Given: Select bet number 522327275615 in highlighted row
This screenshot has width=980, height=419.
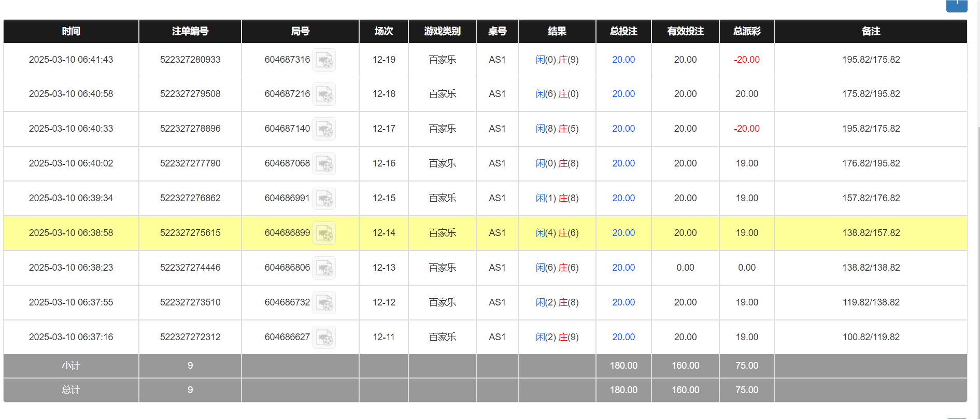Looking at the screenshot, I should [x=190, y=233].
